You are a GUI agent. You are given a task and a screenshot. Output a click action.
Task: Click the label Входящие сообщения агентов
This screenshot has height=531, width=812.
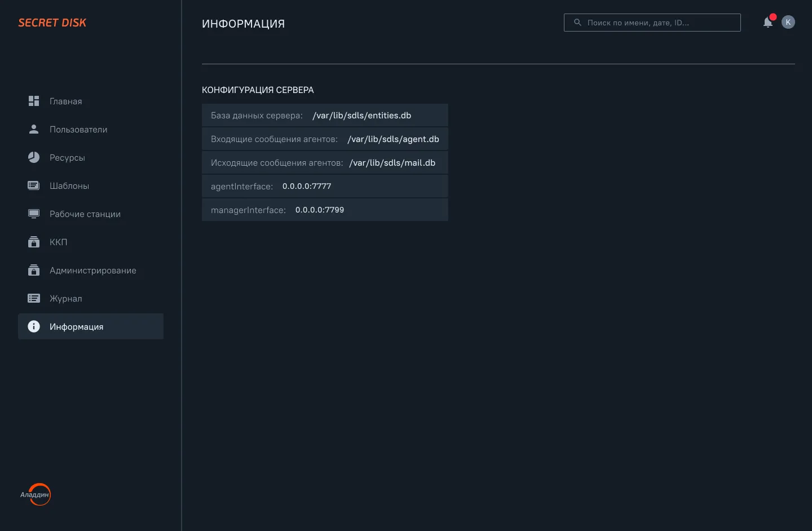click(x=274, y=139)
